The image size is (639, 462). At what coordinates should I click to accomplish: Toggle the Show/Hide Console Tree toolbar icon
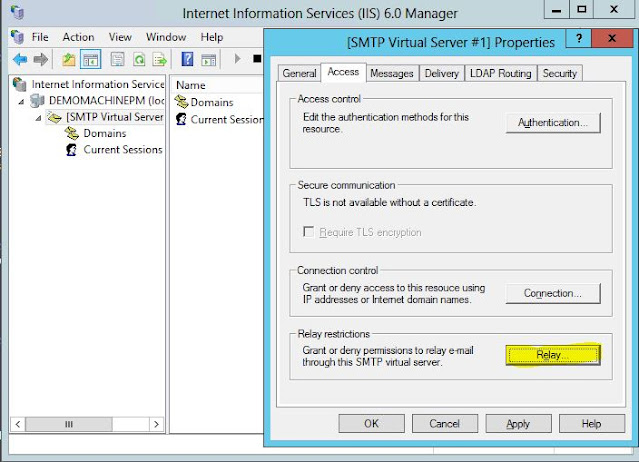90,60
